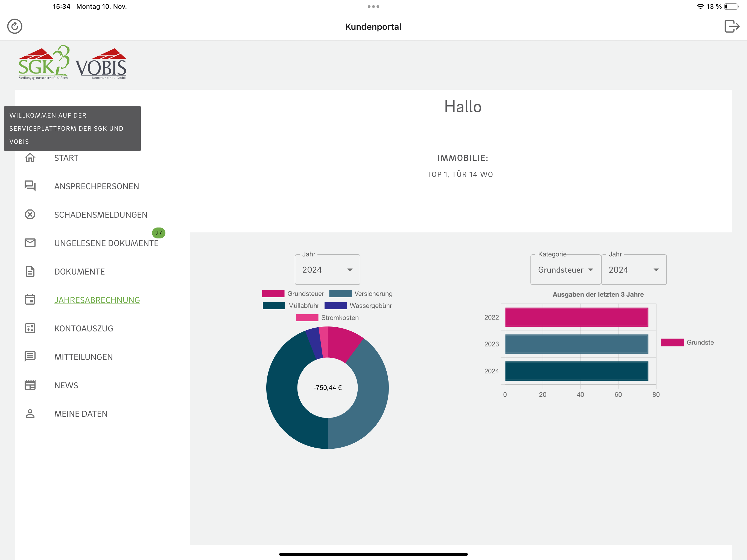Tap the refresh icon in header

14,26
